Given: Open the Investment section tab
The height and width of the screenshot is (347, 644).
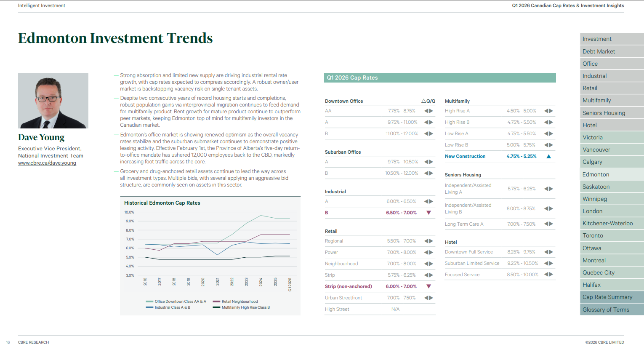Looking at the screenshot, I should [x=612, y=39].
